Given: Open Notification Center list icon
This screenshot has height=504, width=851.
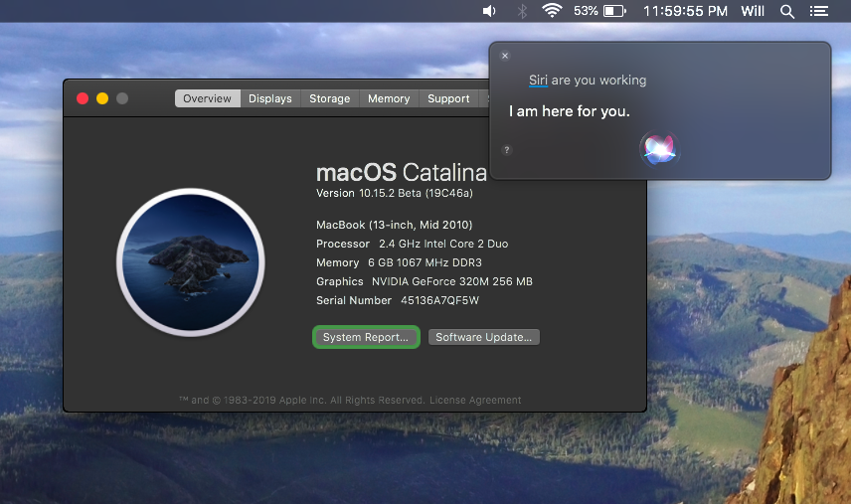Looking at the screenshot, I should click(818, 11).
